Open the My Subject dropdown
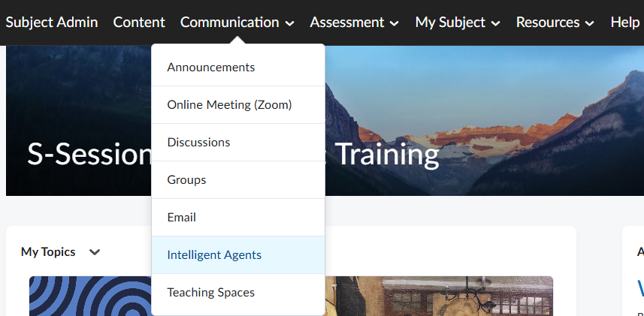644x316 pixels. point(458,23)
